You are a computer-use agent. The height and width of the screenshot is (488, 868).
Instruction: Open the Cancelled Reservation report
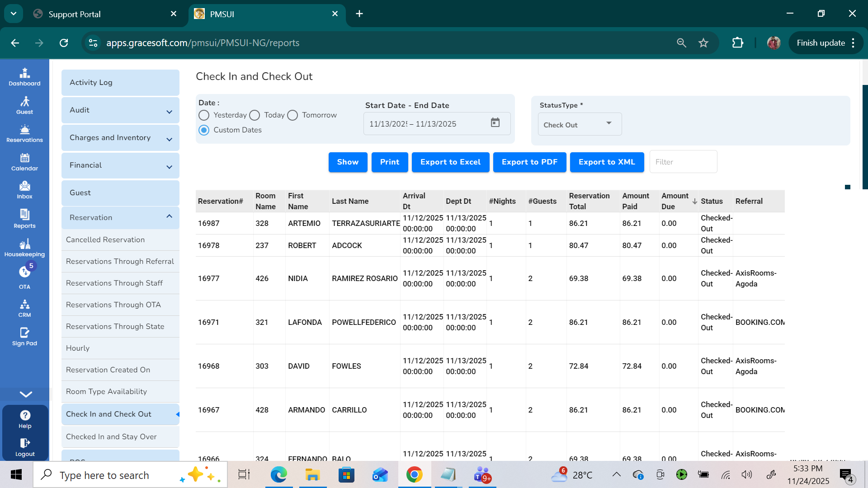(x=105, y=239)
